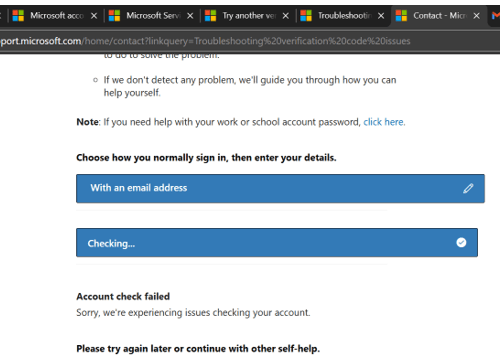Image resolution: width=500 pixels, height=364 pixels.
Task: Expand the Checking... status bar
Action: [x=277, y=242]
